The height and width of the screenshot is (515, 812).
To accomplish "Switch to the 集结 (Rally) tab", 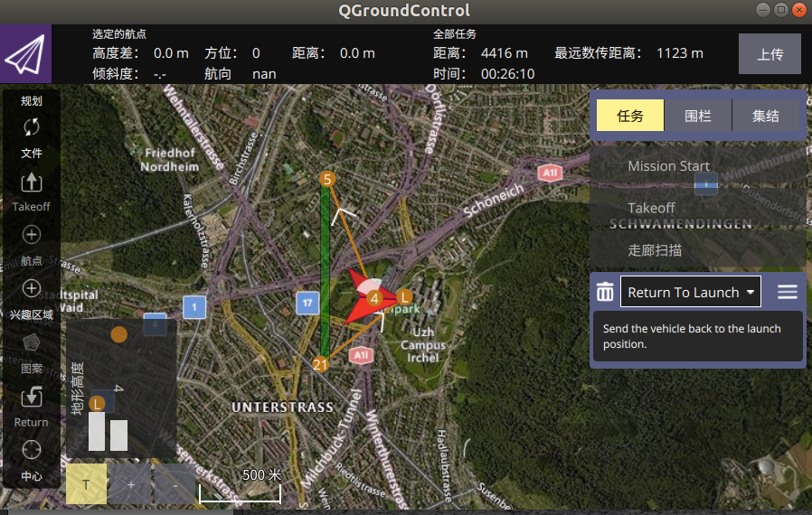I will (x=765, y=116).
